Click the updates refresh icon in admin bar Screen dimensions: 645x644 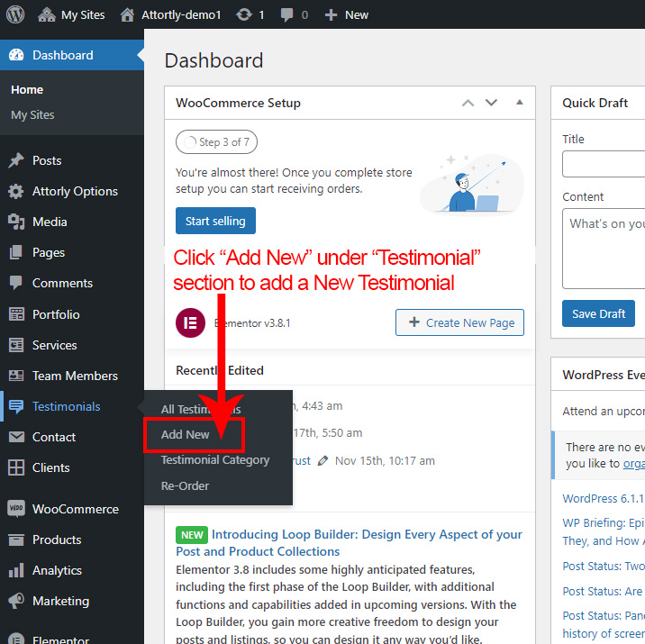click(x=243, y=14)
